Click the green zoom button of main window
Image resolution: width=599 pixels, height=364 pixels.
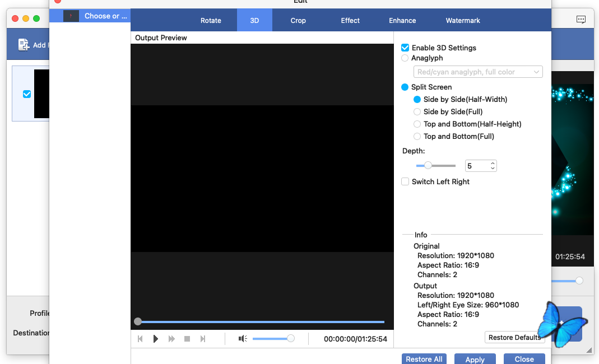[x=36, y=18]
